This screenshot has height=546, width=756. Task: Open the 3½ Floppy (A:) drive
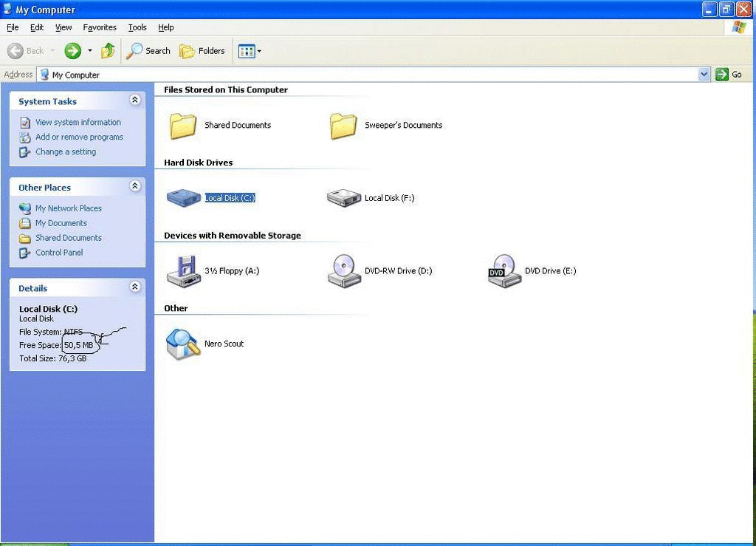tap(183, 271)
